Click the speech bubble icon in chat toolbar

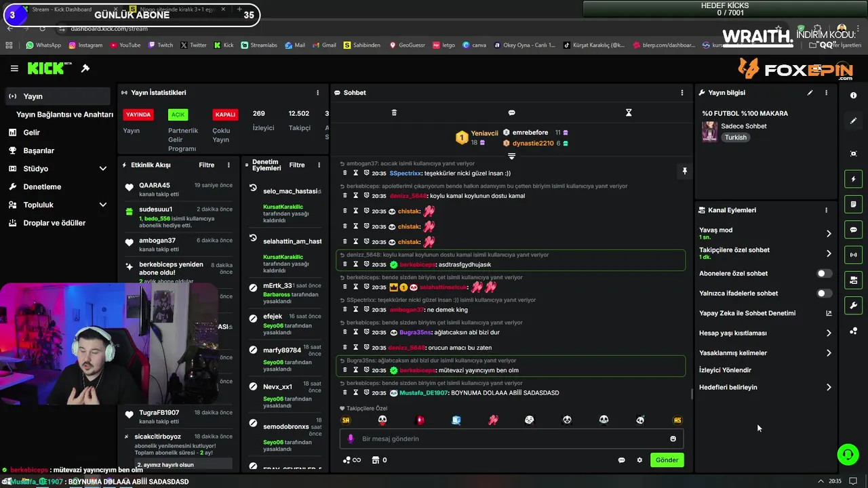tap(511, 113)
